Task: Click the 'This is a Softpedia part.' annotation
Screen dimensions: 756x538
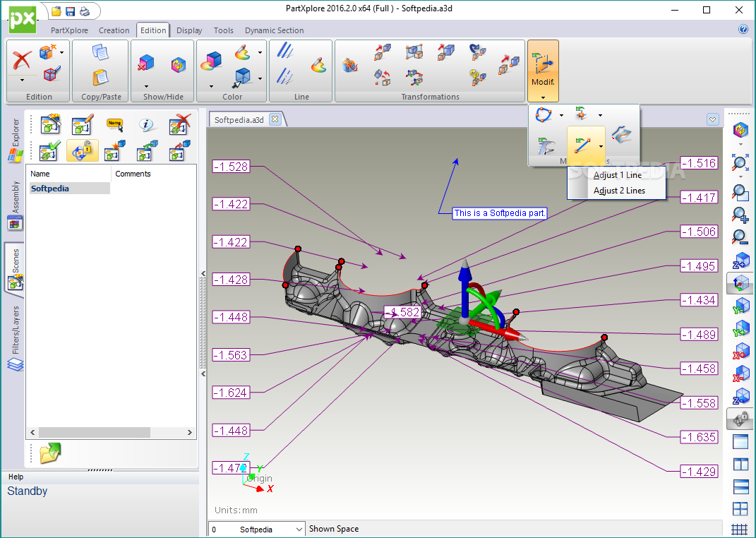Action: [500, 213]
